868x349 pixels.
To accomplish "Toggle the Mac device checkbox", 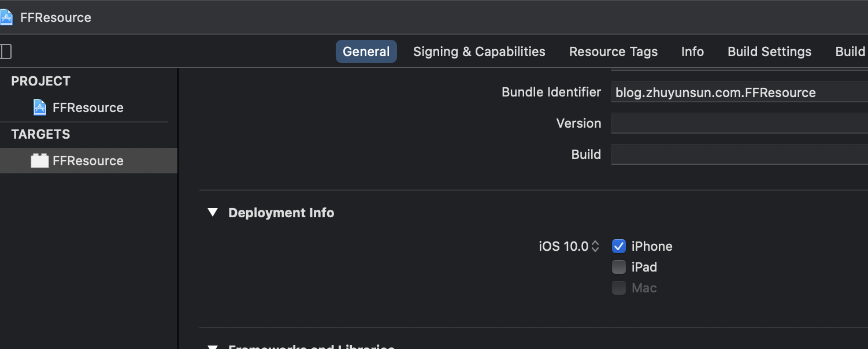I will pyautogui.click(x=619, y=288).
